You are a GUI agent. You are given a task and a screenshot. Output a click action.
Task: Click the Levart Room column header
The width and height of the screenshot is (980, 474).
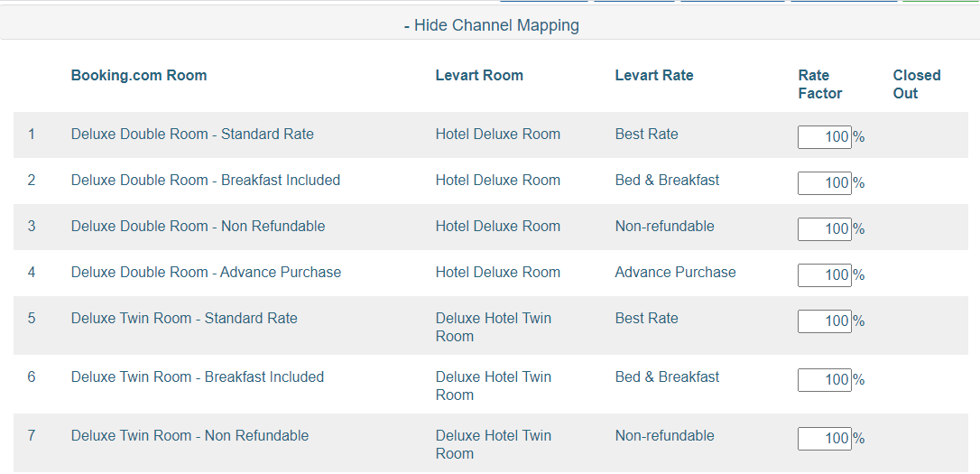[479, 76]
